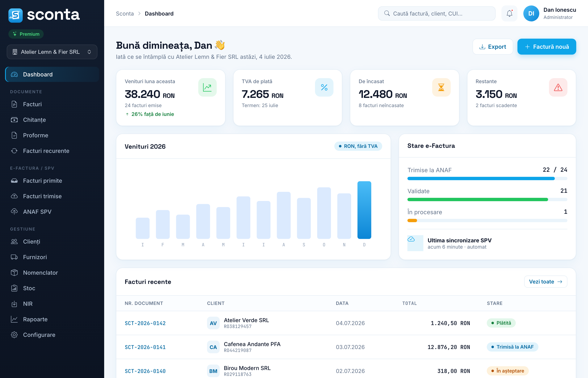Image resolution: width=588 pixels, height=378 pixels.
Task: Open the Clienți page
Action: pos(52,241)
